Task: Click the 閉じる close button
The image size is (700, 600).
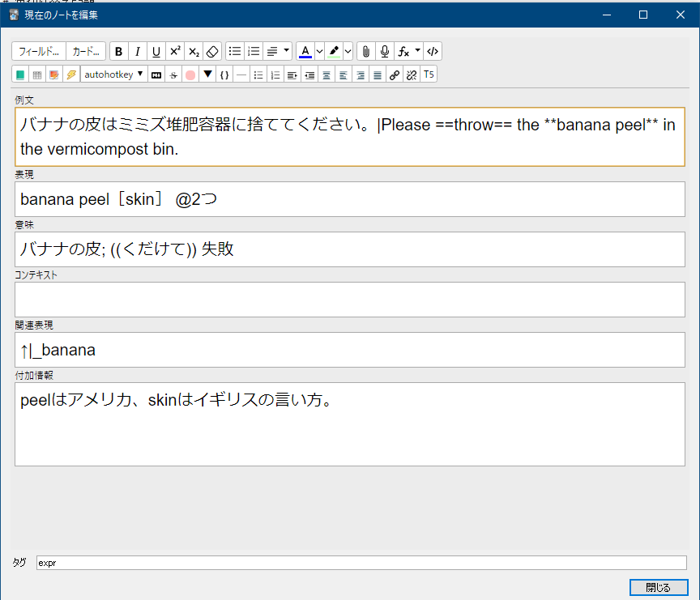Action: [x=659, y=588]
